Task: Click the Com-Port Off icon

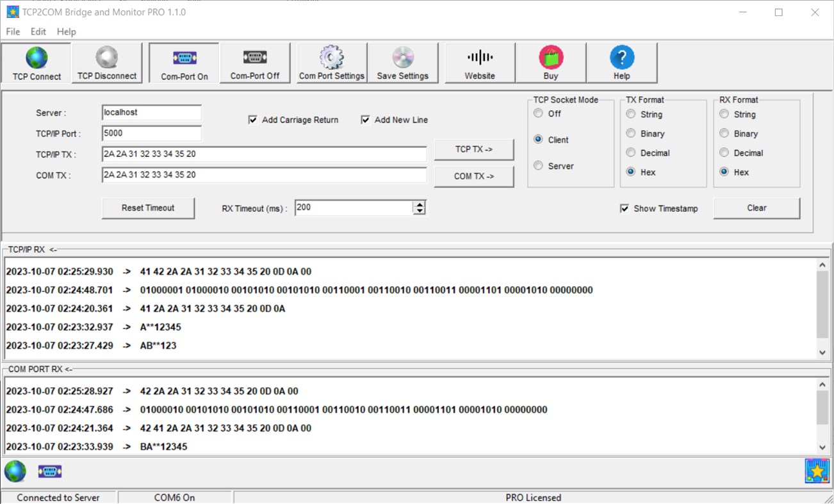Action: [255, 62]
